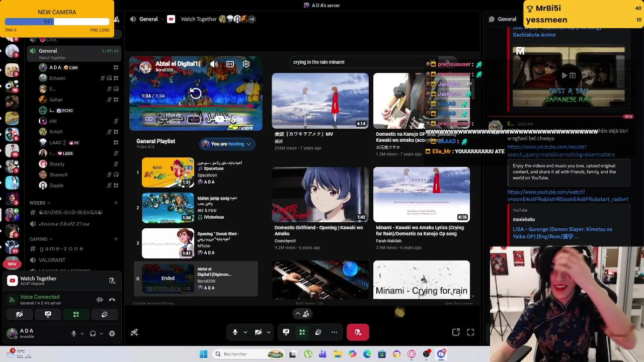Deafen with headphones icon in user panel
Viewport: 644px width, 362px height.
click(x=93, y=333)
